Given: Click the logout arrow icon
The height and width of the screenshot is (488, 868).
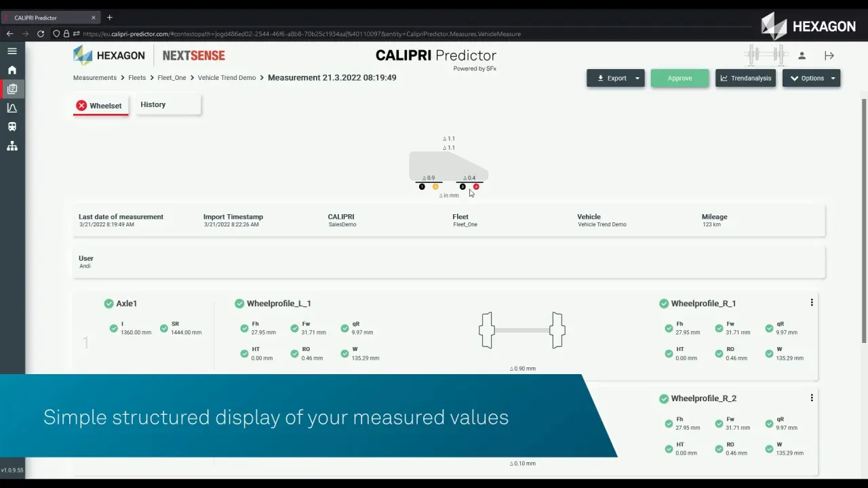Looking at the screenshot, I should 829,56.
